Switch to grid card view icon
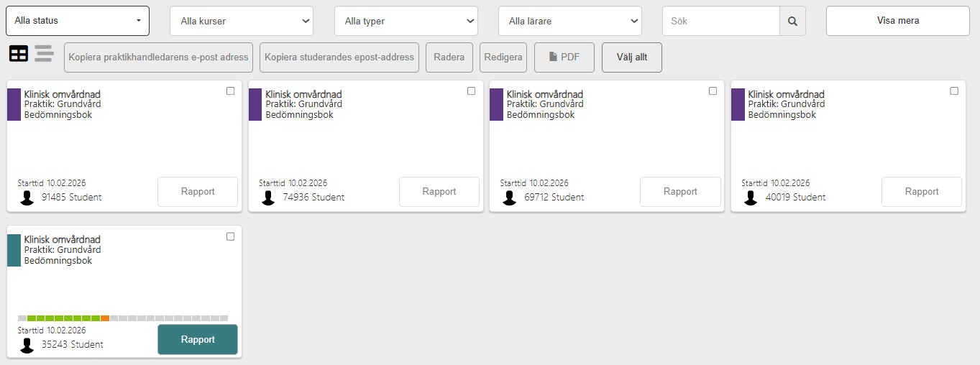This screenshot has width=980, height=365. 19,54
